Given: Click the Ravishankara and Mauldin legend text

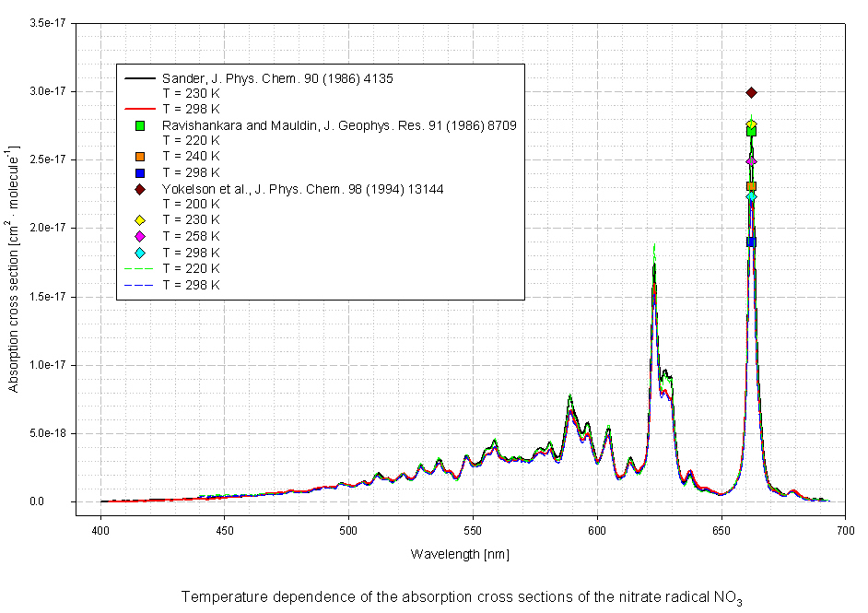Looking at the screenshot, I should [x=339, y=124].
